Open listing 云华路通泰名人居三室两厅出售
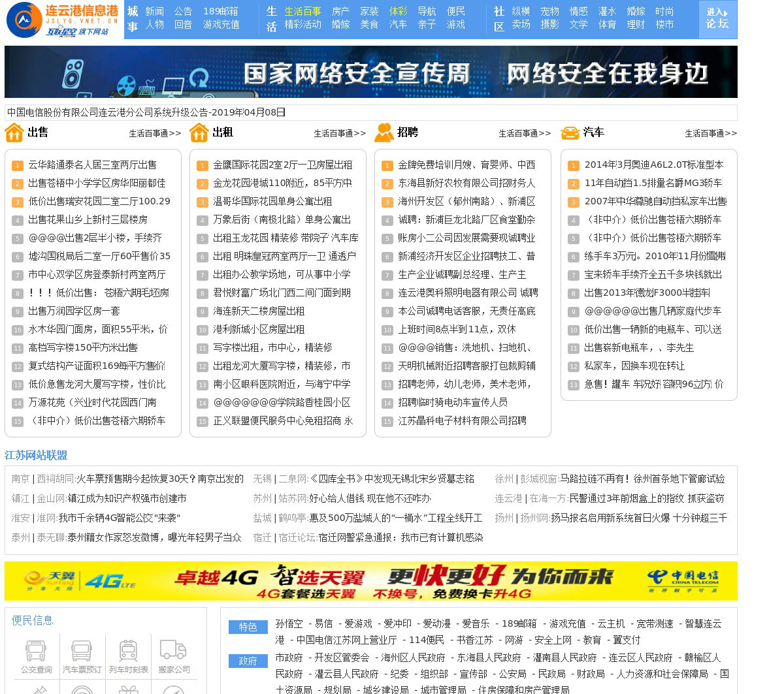The width and height of the screenshot is (784, 694). [x=92, y=165]
